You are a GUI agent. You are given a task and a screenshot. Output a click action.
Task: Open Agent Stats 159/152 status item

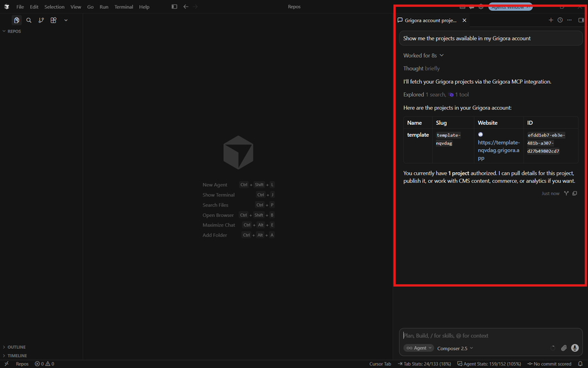point(489,364)
